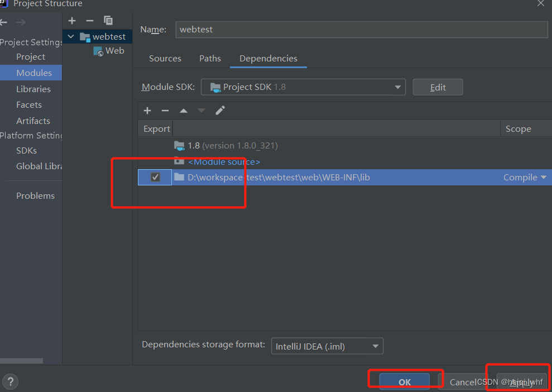Click the Edit SDK button
This screenshot has height=392, width=552.
[x=438, y=87]
